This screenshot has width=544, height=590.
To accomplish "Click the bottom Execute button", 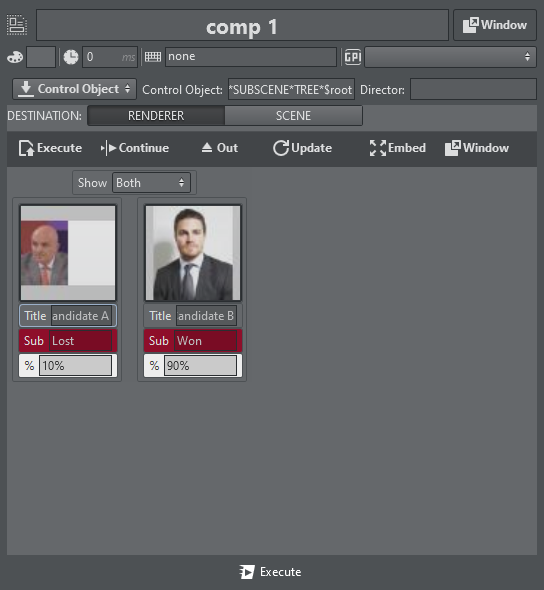I will pyautogui.click(x=271, y=572).
